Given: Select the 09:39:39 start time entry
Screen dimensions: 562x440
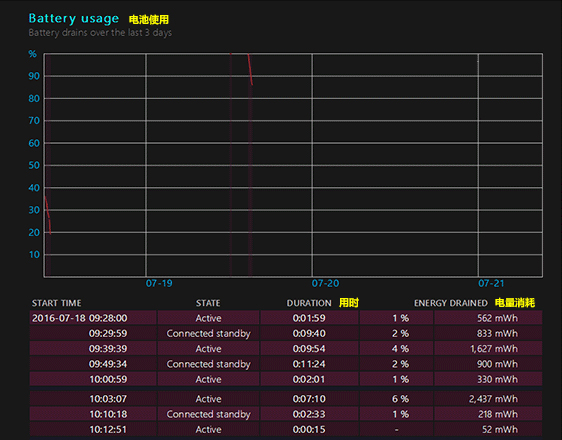Looking at the screenshot, I should [x=108, y=349].
